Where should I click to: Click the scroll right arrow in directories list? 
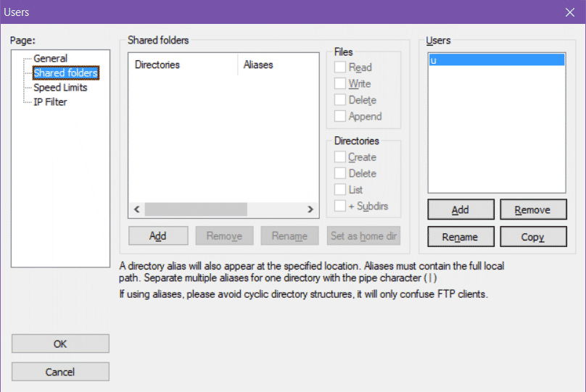pyautogui.click(x=310, y=209)
